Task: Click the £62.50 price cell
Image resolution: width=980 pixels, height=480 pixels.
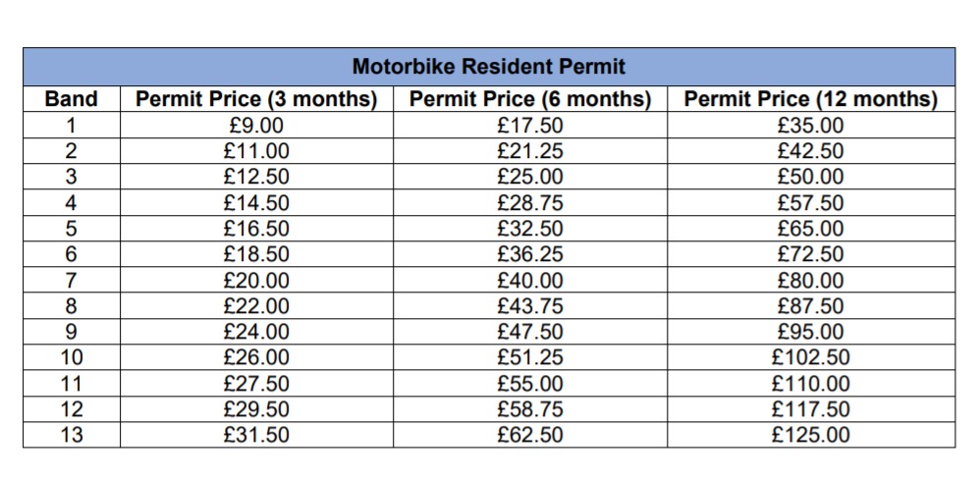Action: tap(530, 435)
